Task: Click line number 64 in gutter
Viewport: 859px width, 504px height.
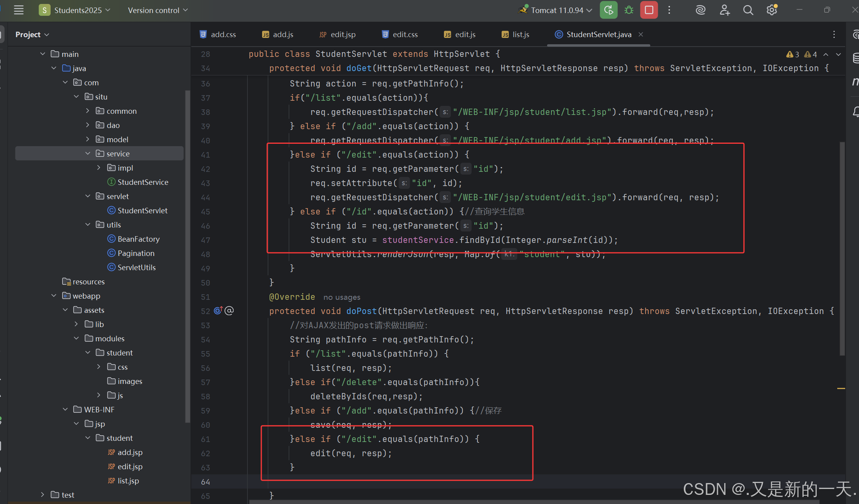Action: [206, 482]
